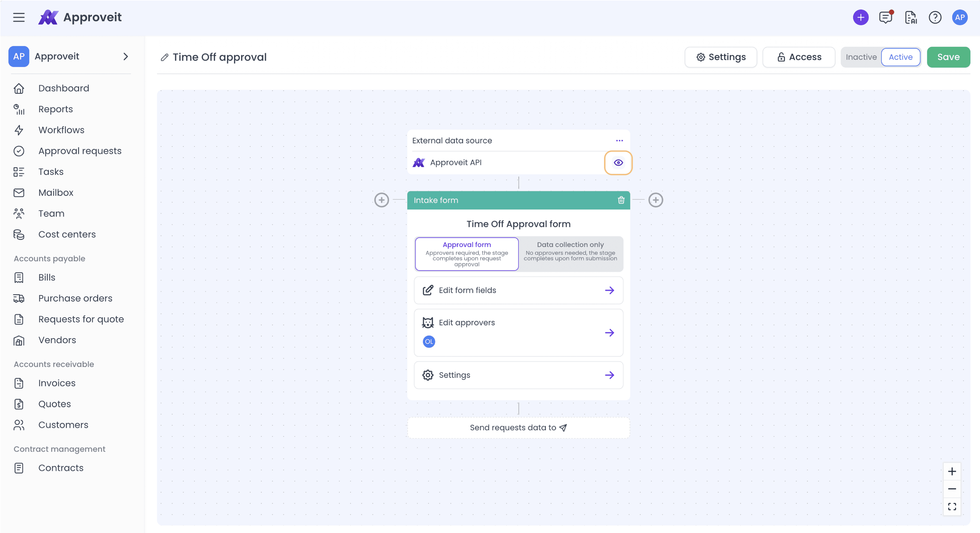
Task: Click Send requests data to
Action: pyautogui.click(x=518, y=428)
